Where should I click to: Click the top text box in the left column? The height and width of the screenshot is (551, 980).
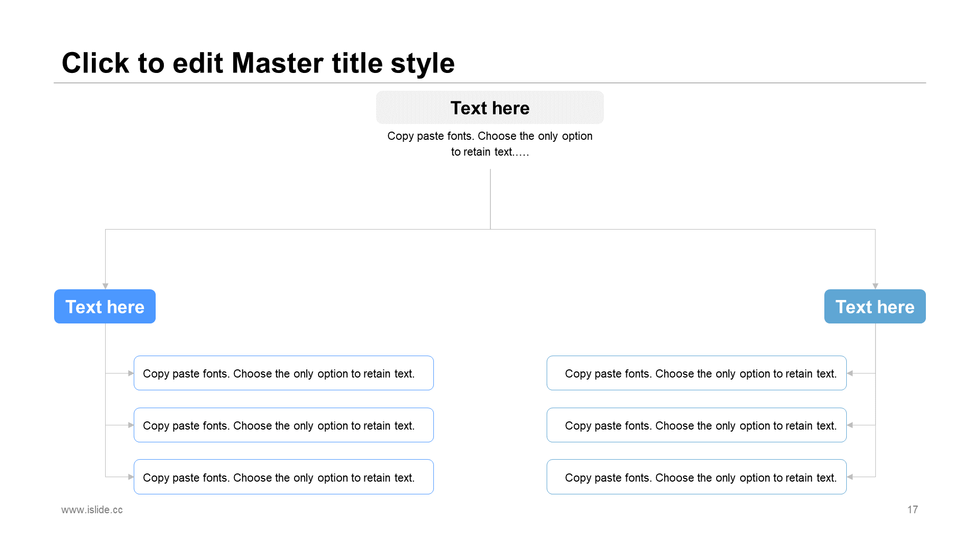point(283,373)
